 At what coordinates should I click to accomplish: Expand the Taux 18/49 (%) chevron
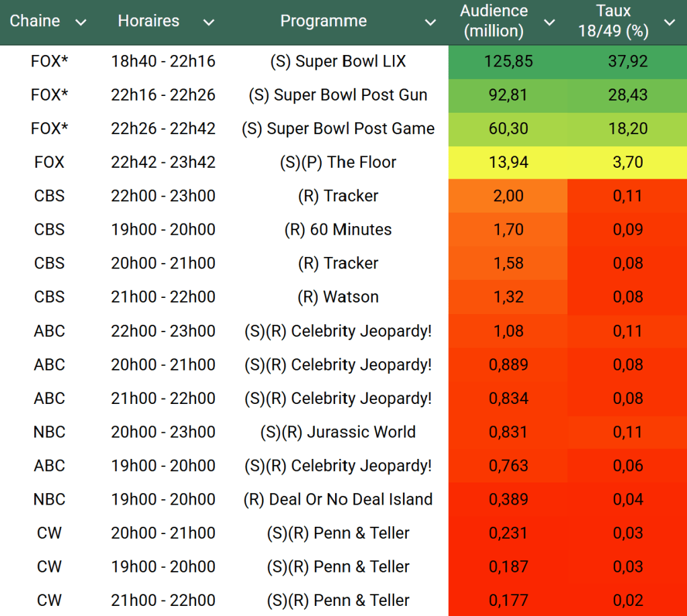click(x=669, y=23)
